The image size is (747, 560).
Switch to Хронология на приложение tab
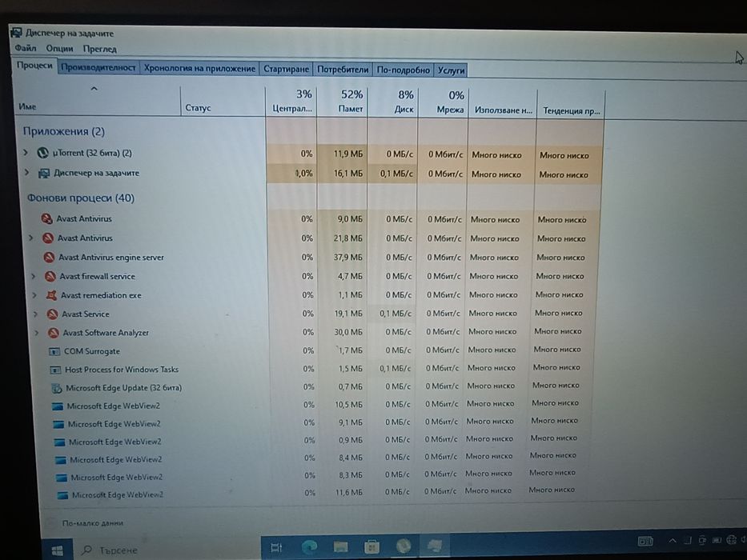pyautogui.click(x=199, y=69)
